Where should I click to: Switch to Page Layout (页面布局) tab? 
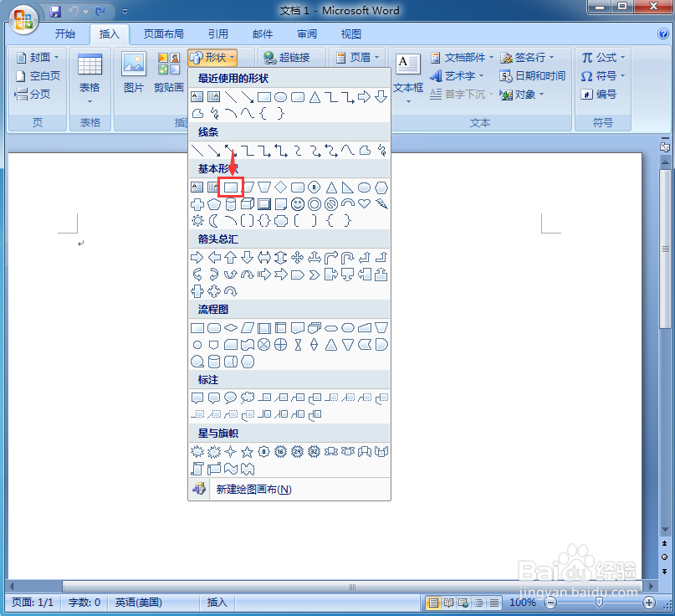click(x=164, y=34)
